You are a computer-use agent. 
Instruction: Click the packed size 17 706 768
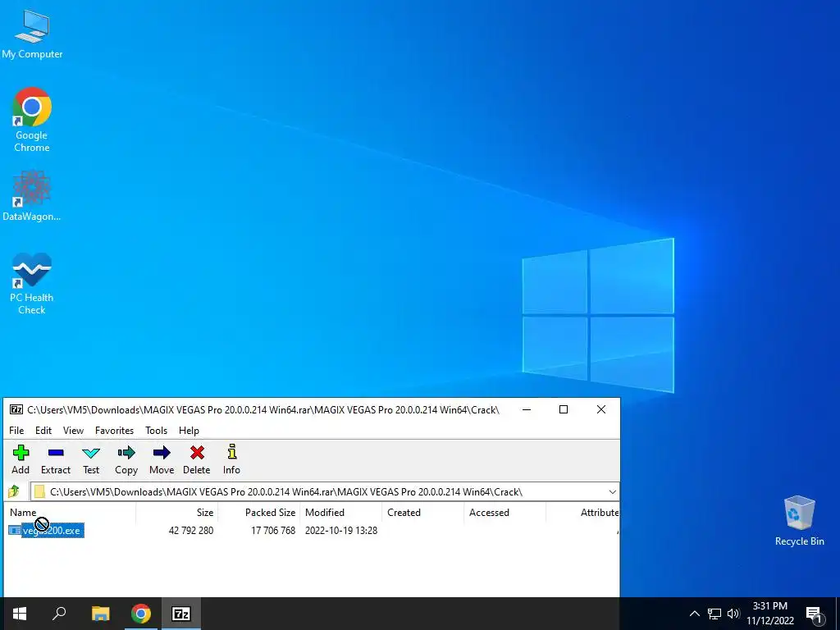coord(273,531)
